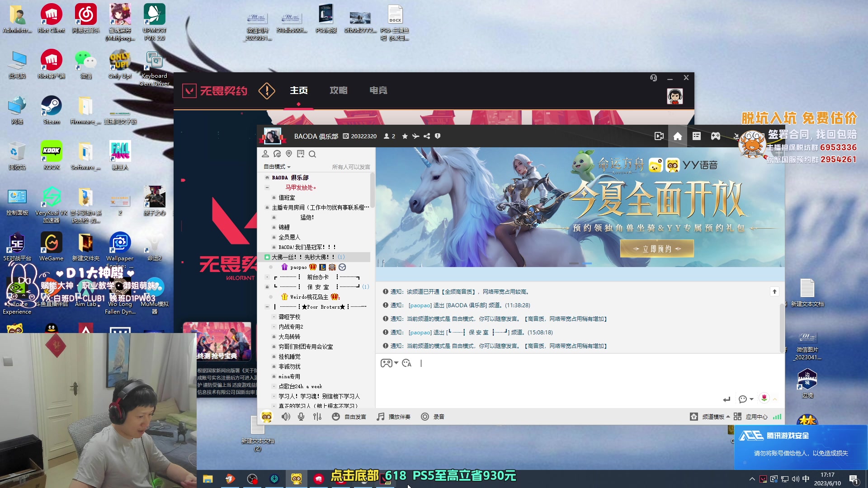This screenshot has width=868, height=488.
Task: Click the home icon in YY top bar
Action: click(677, 136)
